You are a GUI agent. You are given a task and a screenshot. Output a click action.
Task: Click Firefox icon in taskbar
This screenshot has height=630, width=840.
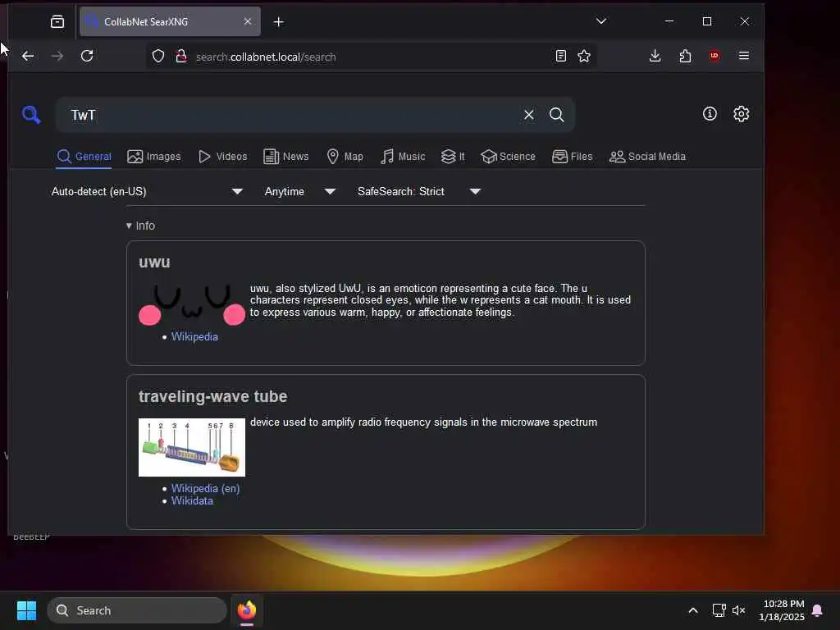(x=247, y=610)
